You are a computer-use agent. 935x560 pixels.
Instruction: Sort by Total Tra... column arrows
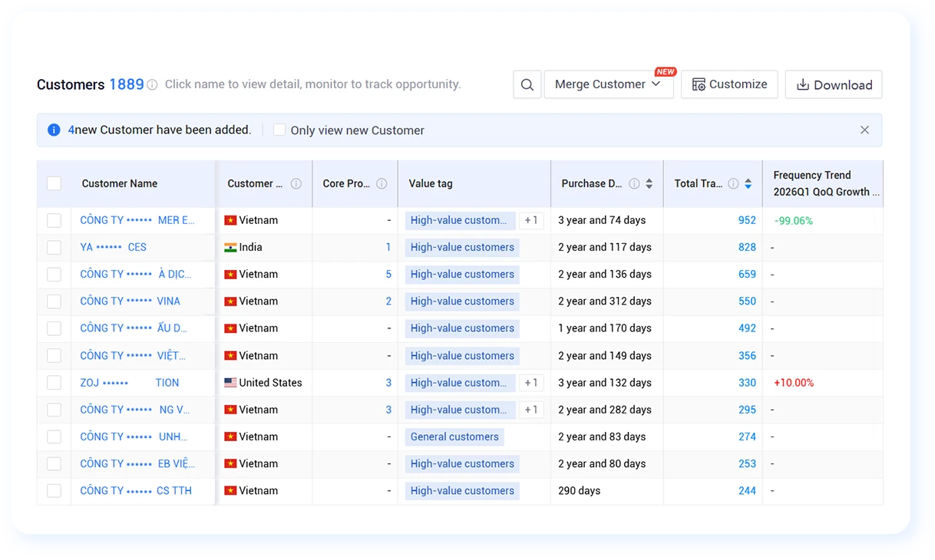pos(748,184)
